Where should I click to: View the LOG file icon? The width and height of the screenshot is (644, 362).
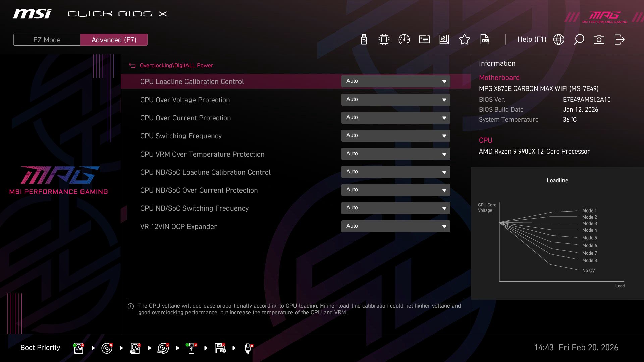485,39
